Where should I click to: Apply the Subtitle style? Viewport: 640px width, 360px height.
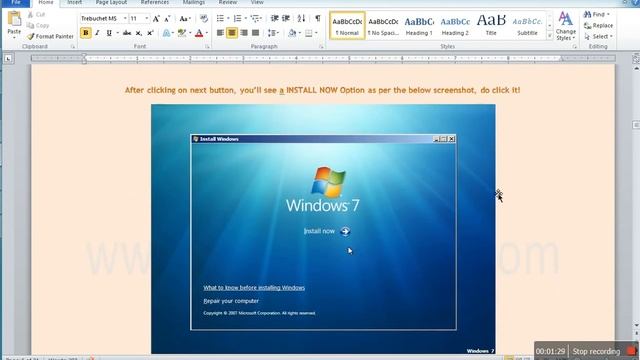tap(527, 26)
